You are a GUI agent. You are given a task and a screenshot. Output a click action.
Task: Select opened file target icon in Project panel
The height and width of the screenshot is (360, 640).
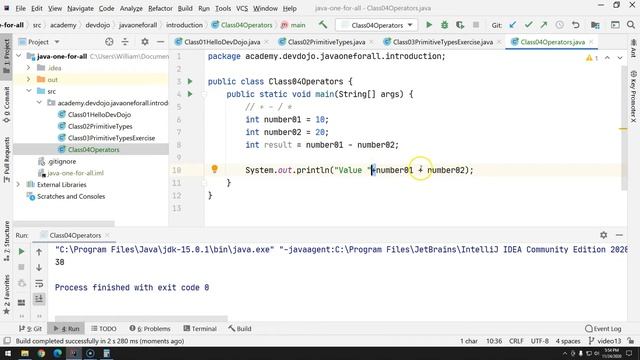[x=109, y=42]
